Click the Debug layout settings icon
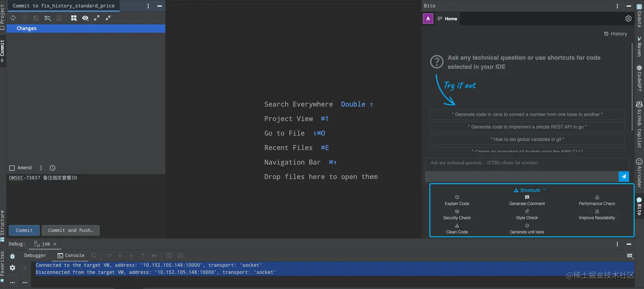Image resolution: width=644 pixels, height=289 pixels. coord(630,256)
